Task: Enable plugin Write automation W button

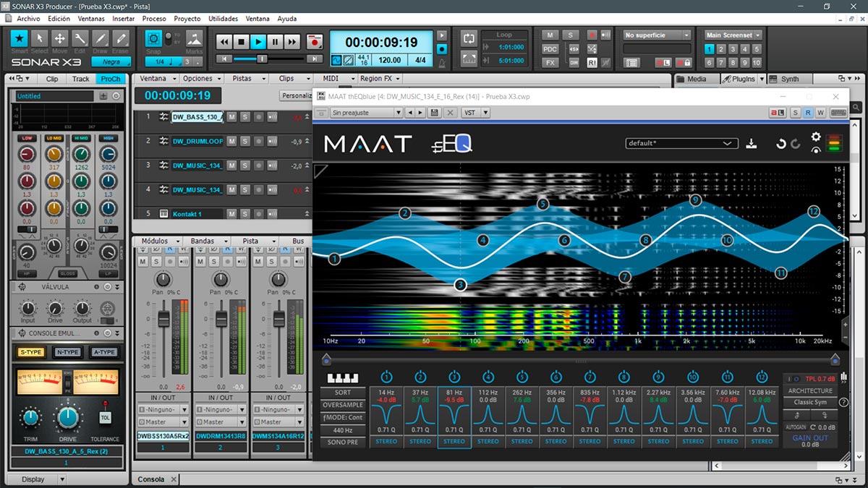Action: [x=820, y=113]
